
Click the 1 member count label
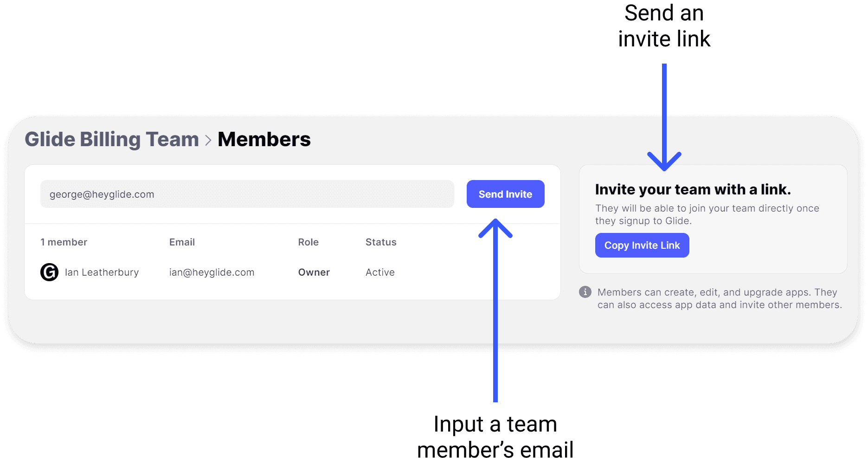(64, 242)
